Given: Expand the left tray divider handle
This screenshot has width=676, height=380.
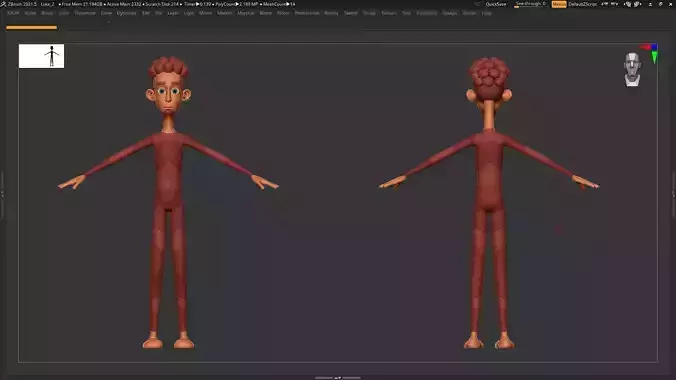Looking at the screenshot, I should [x=2, y=195].
